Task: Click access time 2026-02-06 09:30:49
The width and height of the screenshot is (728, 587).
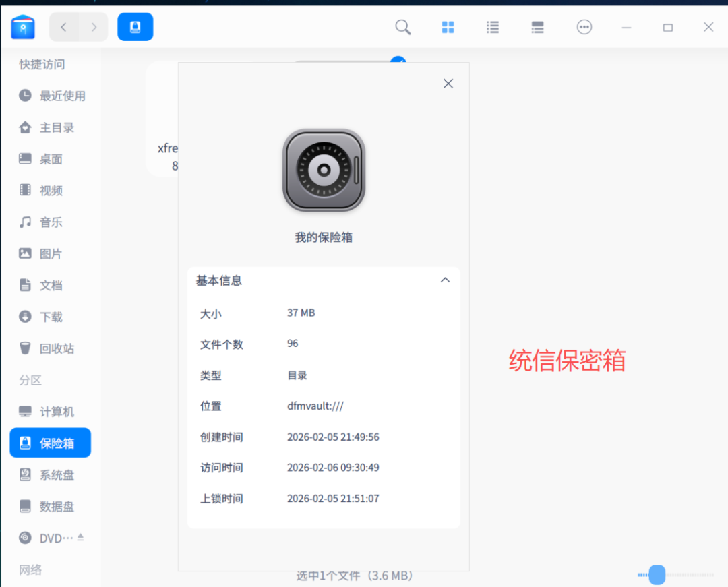Action: point(333,468)
